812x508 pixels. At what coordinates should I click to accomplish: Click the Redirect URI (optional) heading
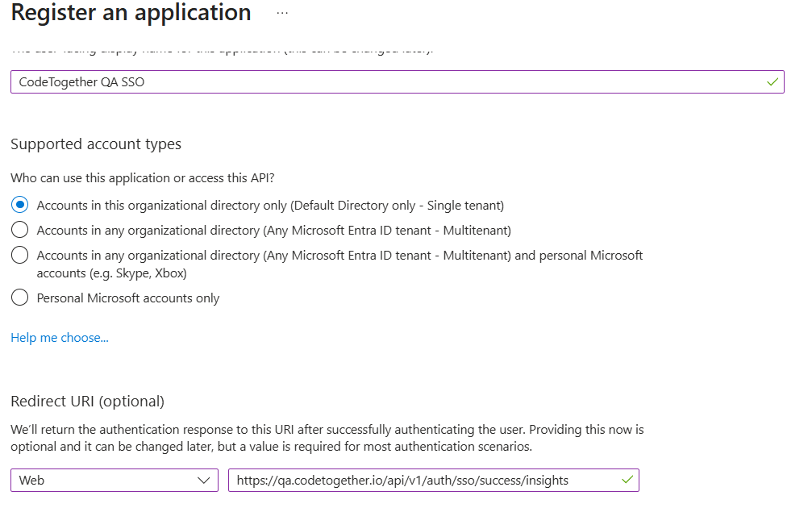click(87, 401)
